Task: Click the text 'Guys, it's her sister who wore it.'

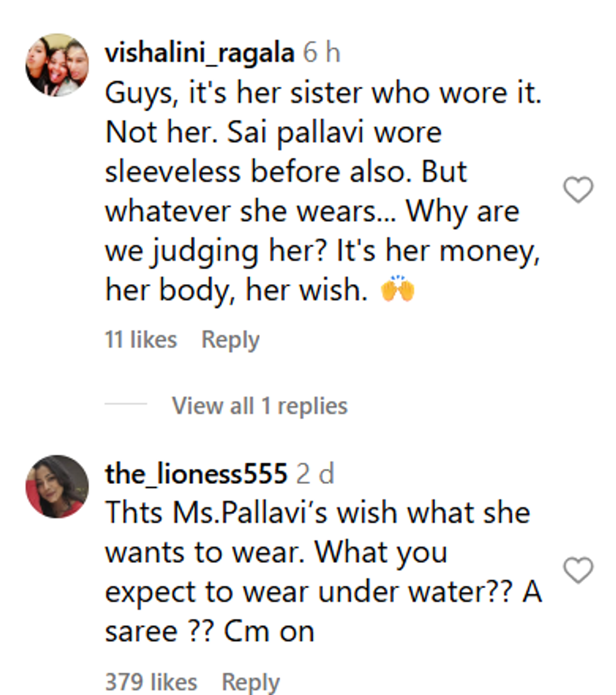Action: tap(322, 94)
